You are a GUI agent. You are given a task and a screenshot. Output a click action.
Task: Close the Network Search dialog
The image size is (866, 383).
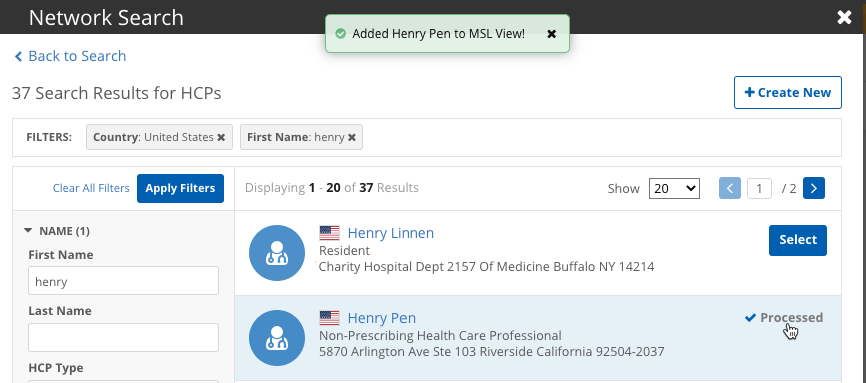(x=844, y=18)
